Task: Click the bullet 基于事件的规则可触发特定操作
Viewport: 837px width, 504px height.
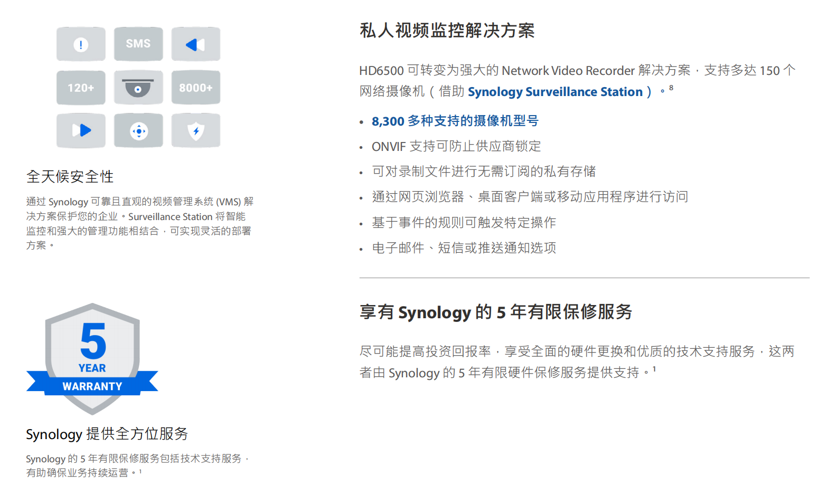Action: (x=464, y=223)
